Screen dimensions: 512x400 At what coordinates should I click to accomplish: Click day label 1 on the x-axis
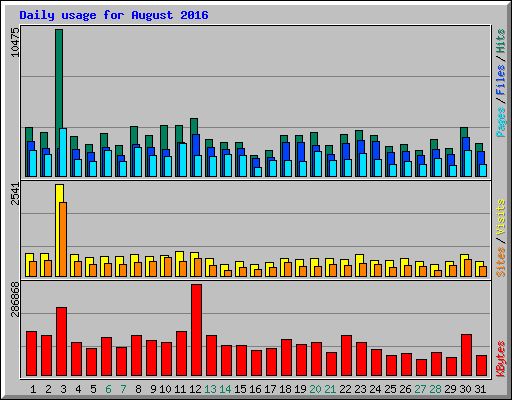tap(33, 389)
